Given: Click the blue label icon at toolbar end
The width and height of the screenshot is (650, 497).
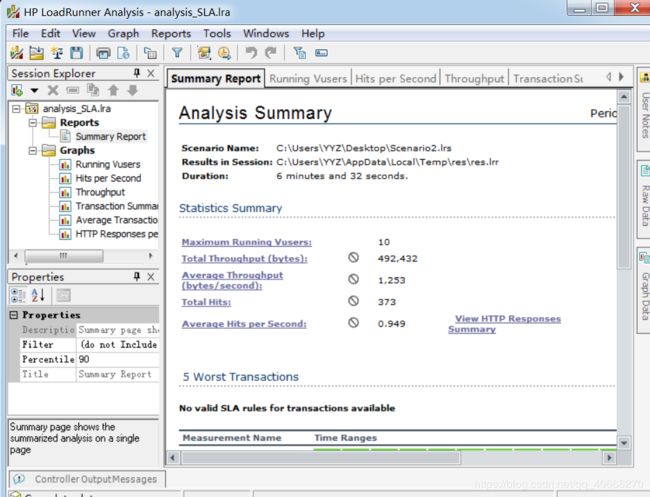Looking at the screenshot, I should 321,53.
